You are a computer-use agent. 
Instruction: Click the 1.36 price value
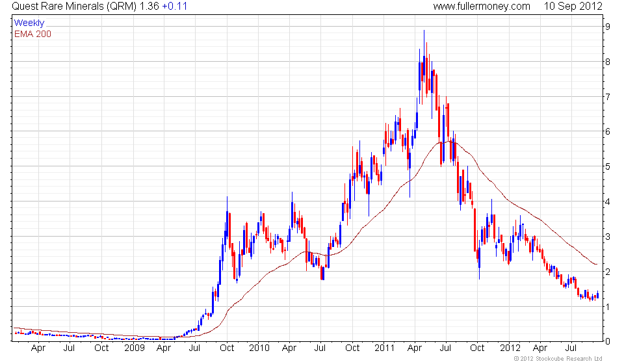(x=149, y=6)
